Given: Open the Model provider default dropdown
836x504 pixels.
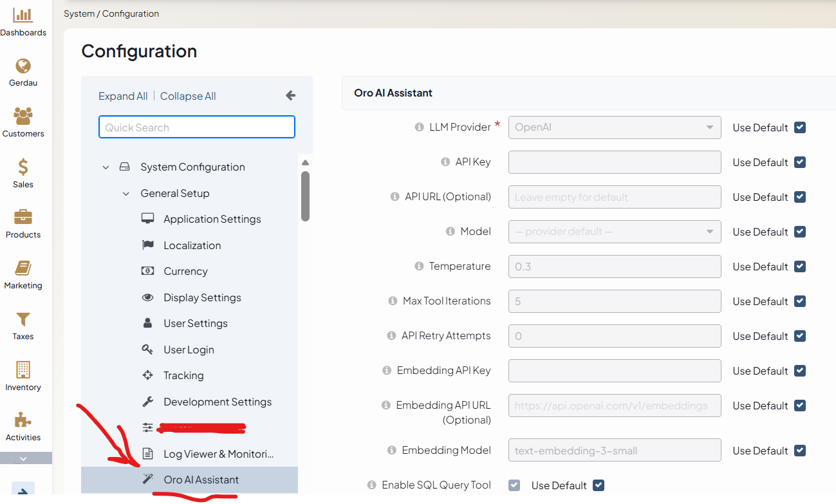Looking at the screenshot, I should point(615,232).
